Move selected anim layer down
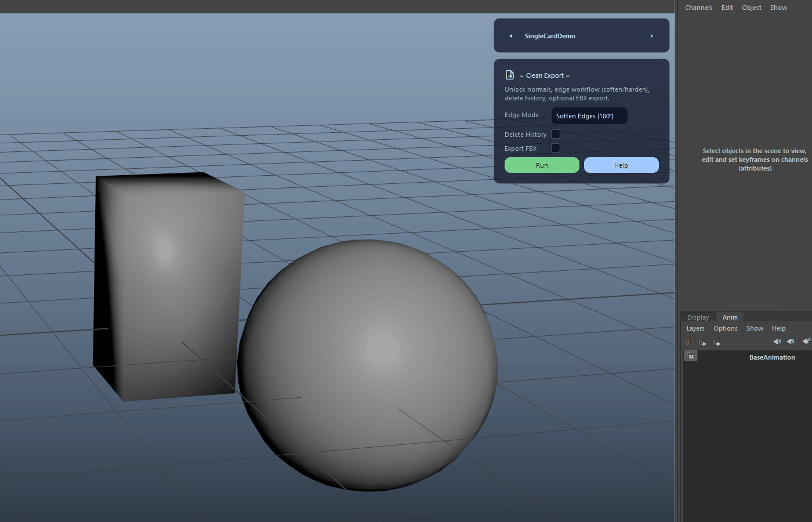812x522 pixels. coord(791,342)
